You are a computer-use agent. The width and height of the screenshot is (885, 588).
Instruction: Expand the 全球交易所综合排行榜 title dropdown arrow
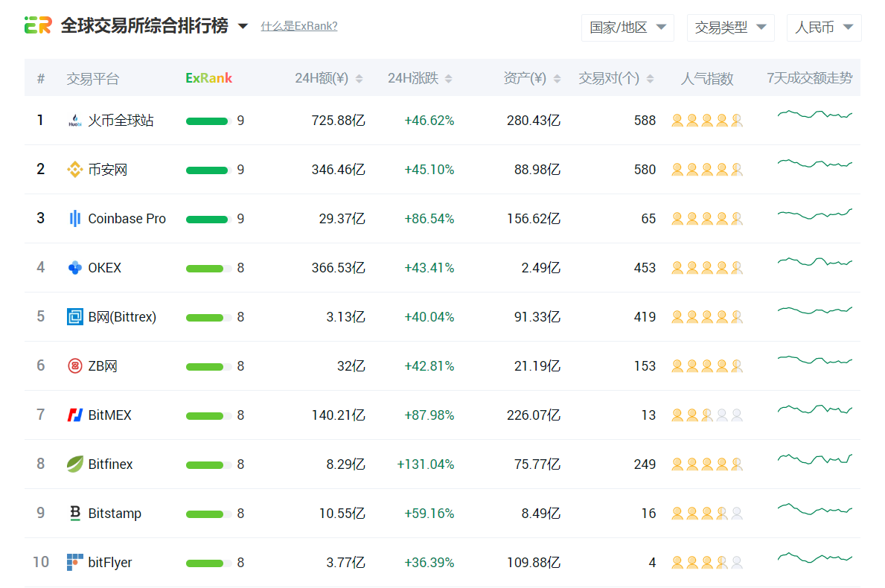pos(243,26)
